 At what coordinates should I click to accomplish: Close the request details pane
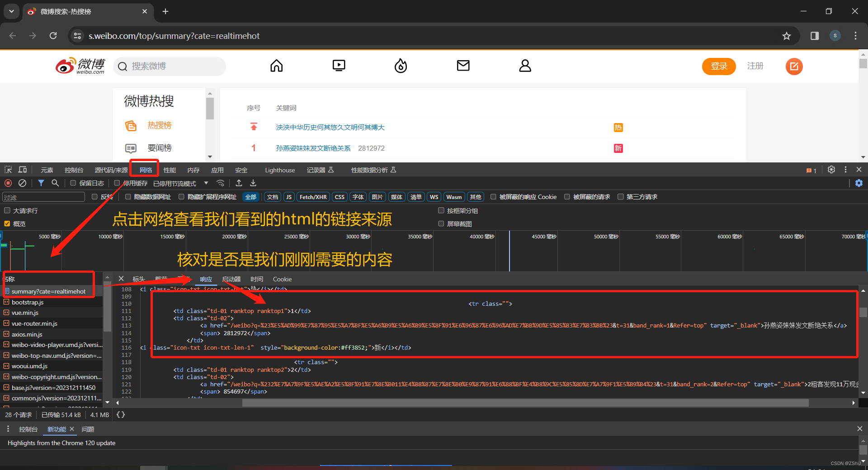[x=121, y=279]
